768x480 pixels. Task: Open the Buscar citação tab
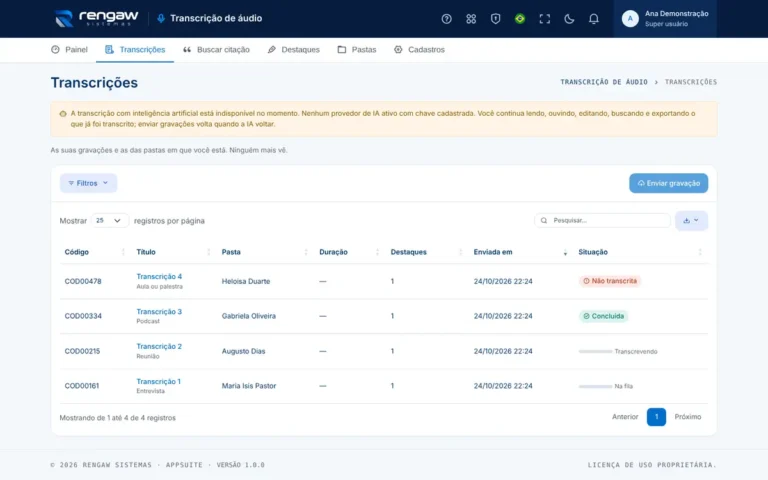[x=216, y=49]
